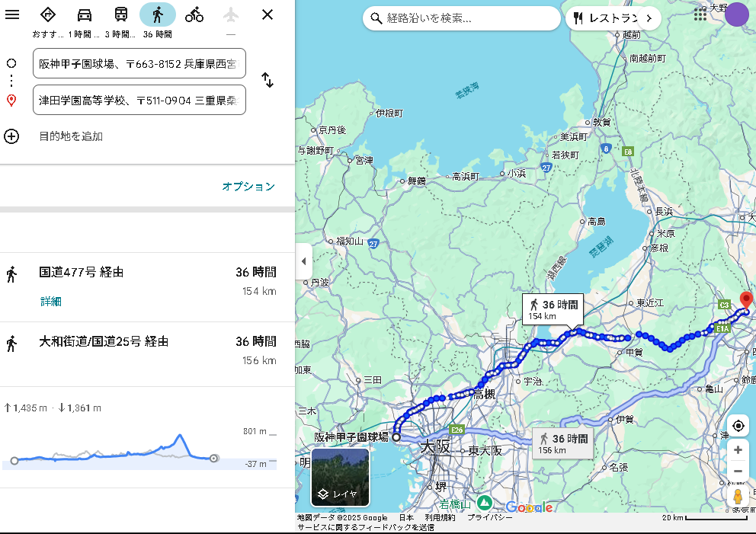Swap origin and destination arrows
This screenshot has width=756, height=534.
pyautogui.click(x=267, y=79)
